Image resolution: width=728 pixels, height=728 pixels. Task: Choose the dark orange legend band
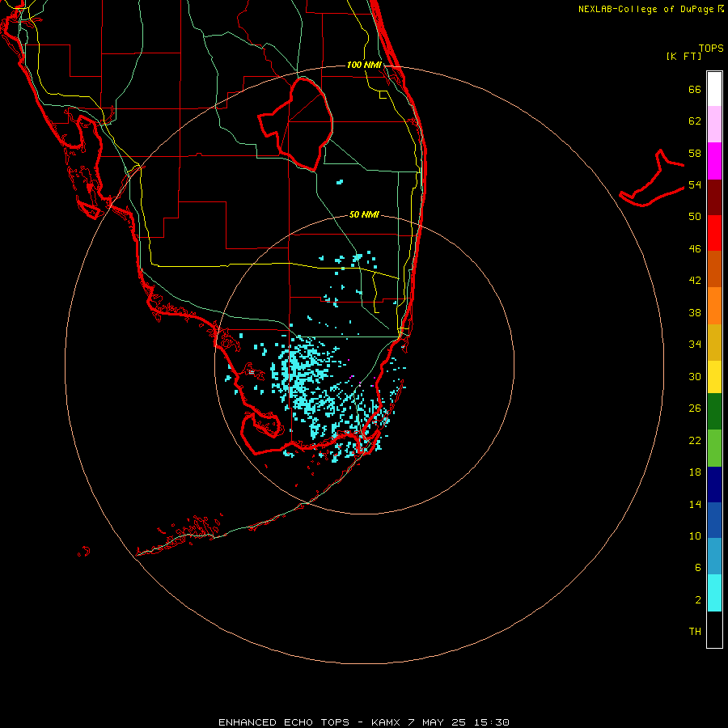coord(714,269)
